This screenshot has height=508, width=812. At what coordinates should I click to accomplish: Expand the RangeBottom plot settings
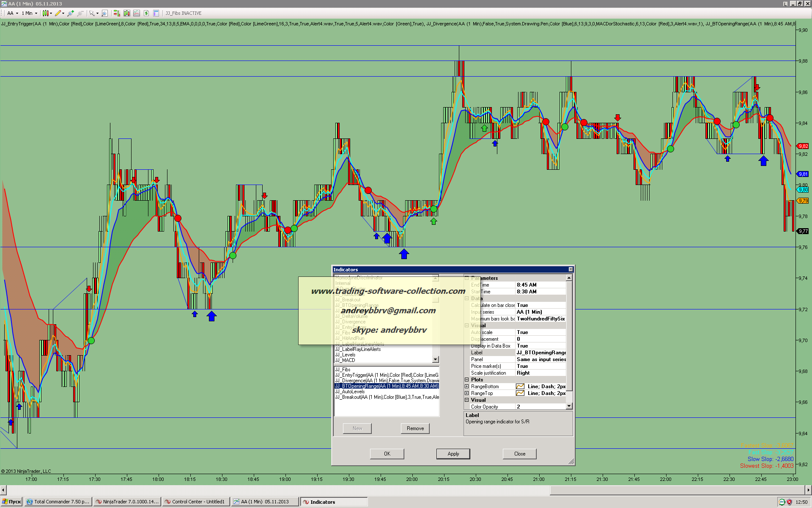467,387
